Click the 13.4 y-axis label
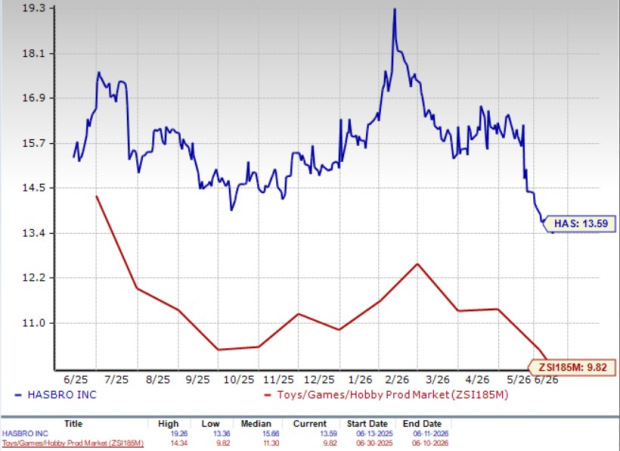 pos(33,233)
